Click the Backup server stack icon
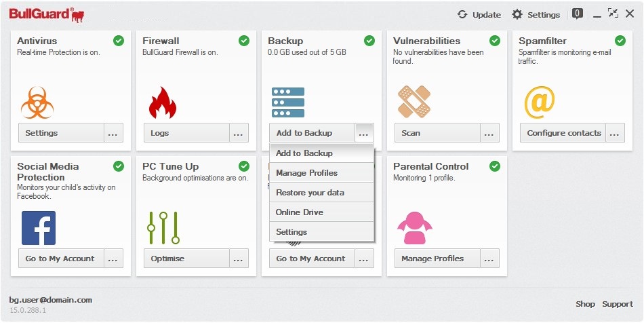This screenshot has width=644, height=323. pyautogui.click(x=288, y=102)
